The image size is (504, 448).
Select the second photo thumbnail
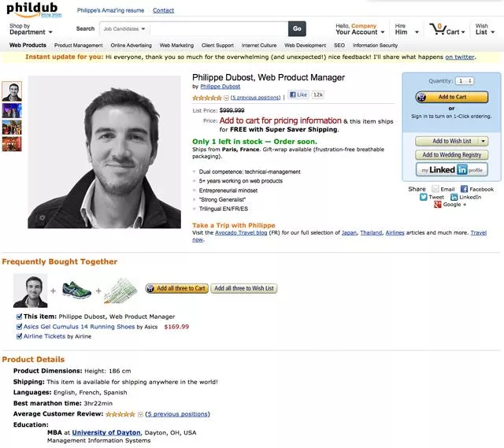12,110
